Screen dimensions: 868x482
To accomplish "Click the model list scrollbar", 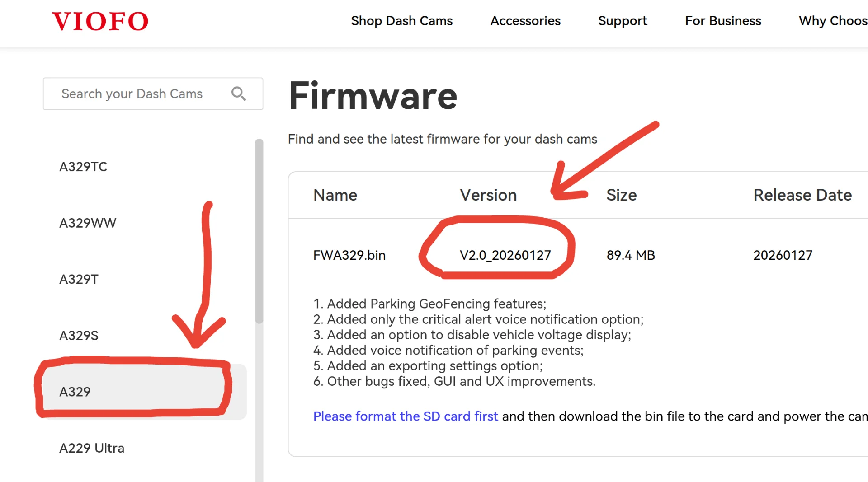I will [259, 231].
